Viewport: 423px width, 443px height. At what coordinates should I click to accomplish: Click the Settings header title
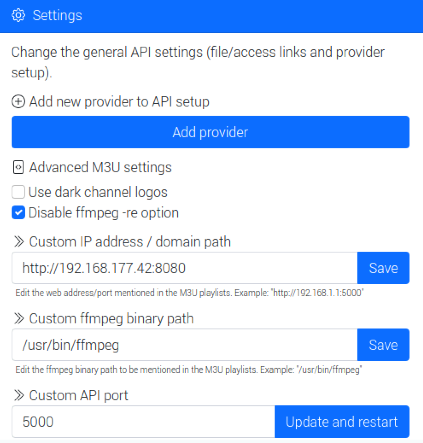pyautogui.click(x=57, y=15)
